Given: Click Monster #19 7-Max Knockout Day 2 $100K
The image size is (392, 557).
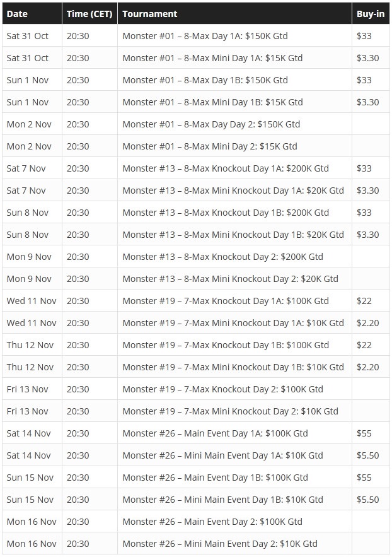Looking at the screenshot, I should 222,389.
